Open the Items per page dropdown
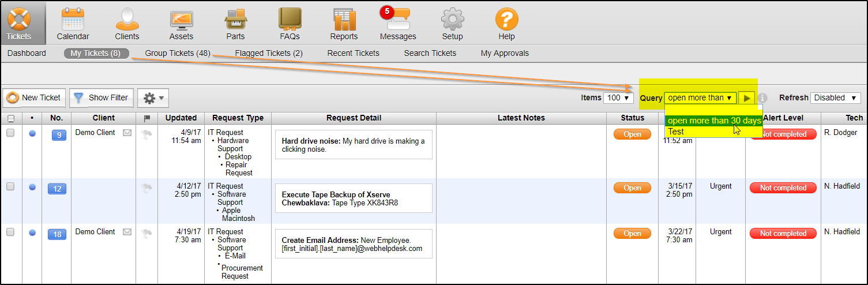868x285 pixels. pos(619,98)
